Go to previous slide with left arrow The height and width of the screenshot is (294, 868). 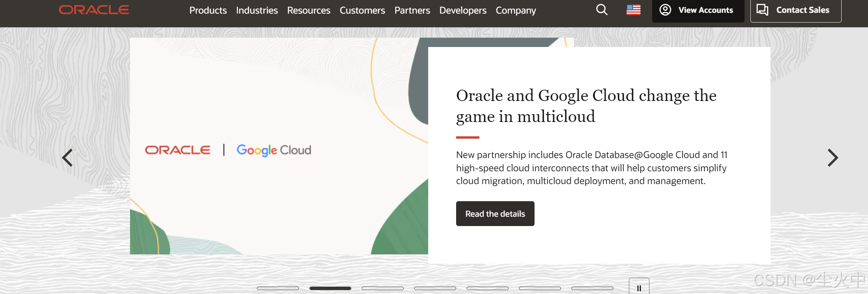click(x=68, y=158)
